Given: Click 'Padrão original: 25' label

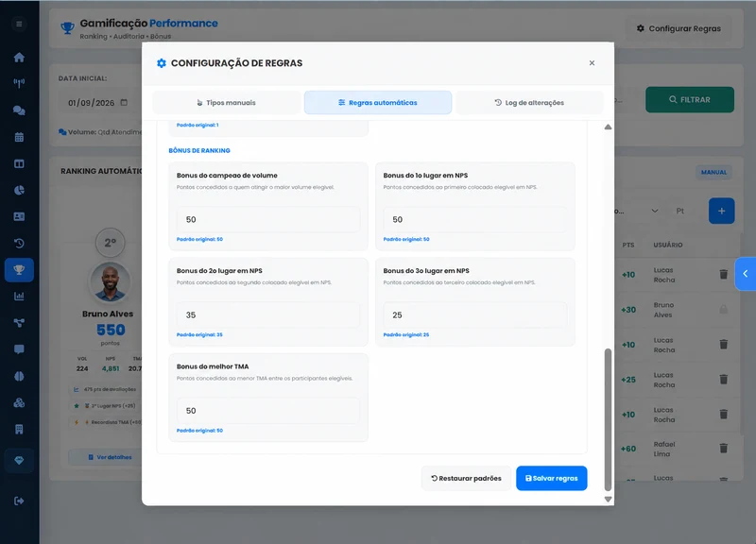Looking at the screenshot, I should point(406,334).
